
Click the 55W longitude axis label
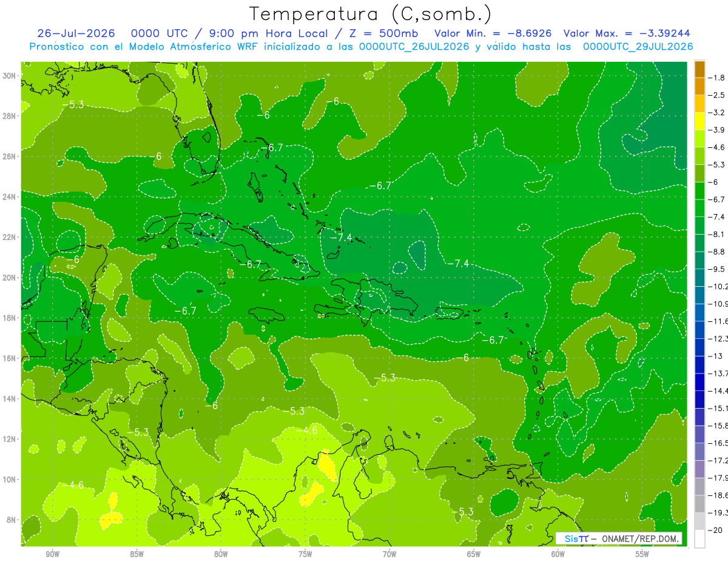click(642, 554)
